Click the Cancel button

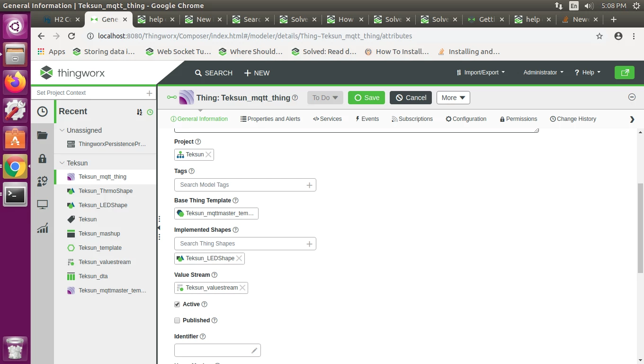click(411, 98)
